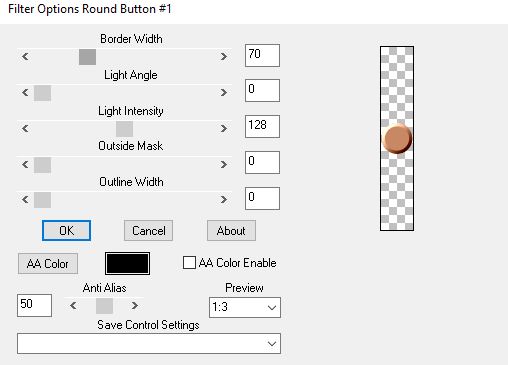Open the Preview ratio dropdown
The height and width of the screenshot is (365, 508).
point(245,307)
